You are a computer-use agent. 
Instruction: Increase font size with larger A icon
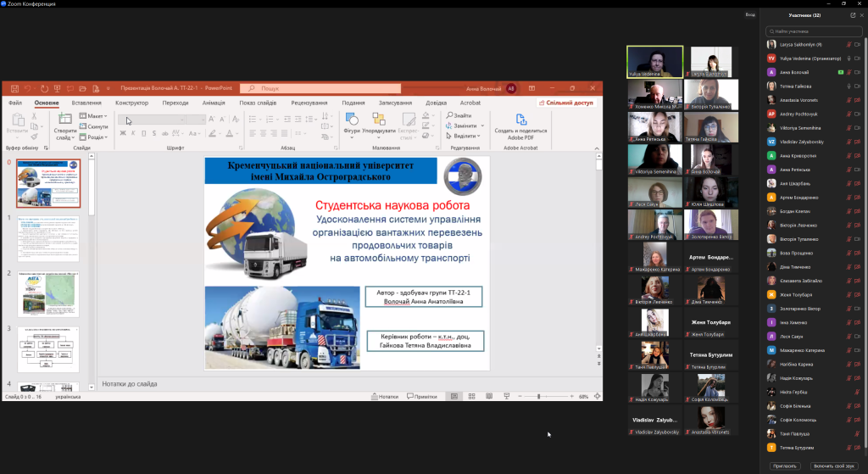(x=211, y=119)
